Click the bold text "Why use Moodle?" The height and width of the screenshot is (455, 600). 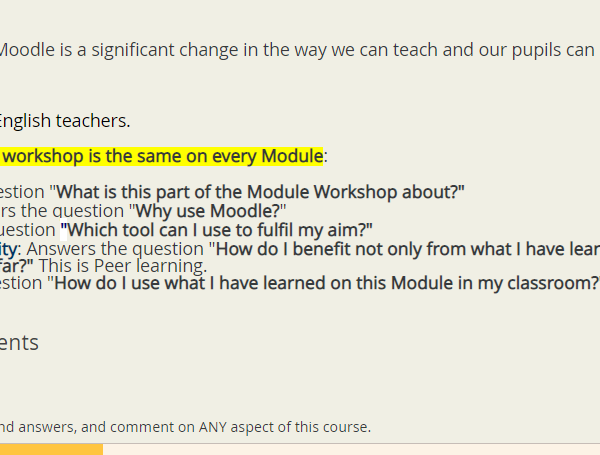point(211,211)
